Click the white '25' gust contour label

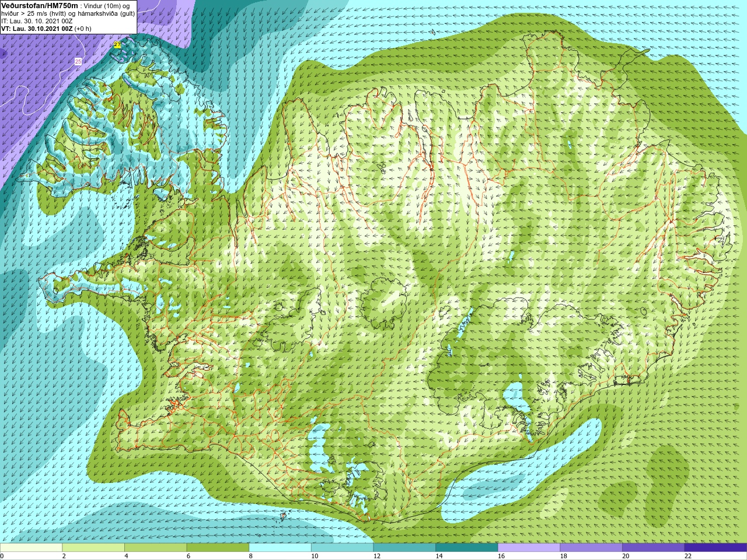point(78,61)
